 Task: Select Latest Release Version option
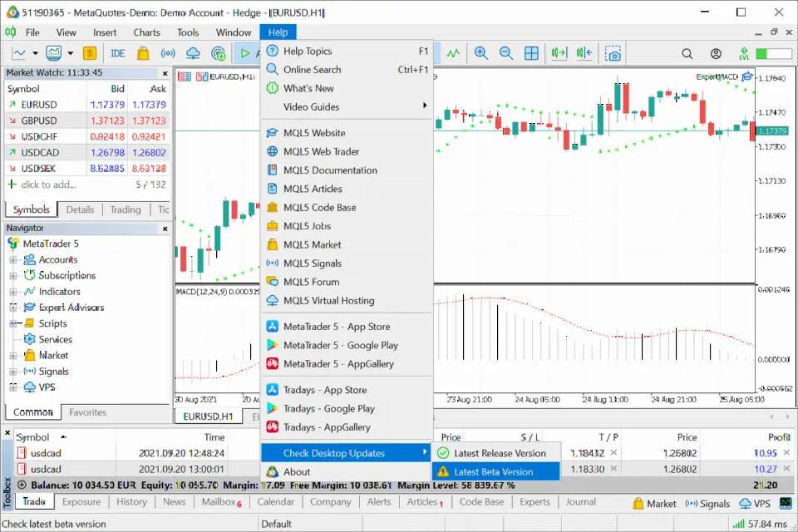coord(496,453)
